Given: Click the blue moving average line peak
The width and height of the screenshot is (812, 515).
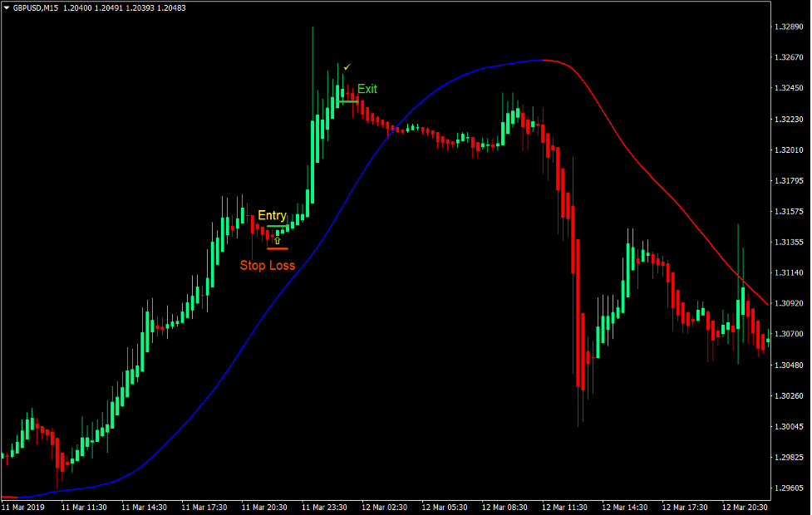Looking at the screenshot, I should (x=536, y=60).
